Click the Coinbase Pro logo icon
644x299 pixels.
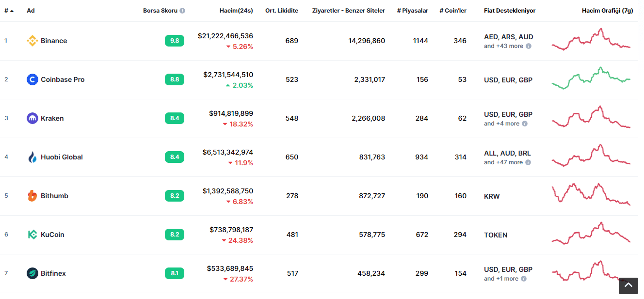pyautogui.click(x=32, y=79)
